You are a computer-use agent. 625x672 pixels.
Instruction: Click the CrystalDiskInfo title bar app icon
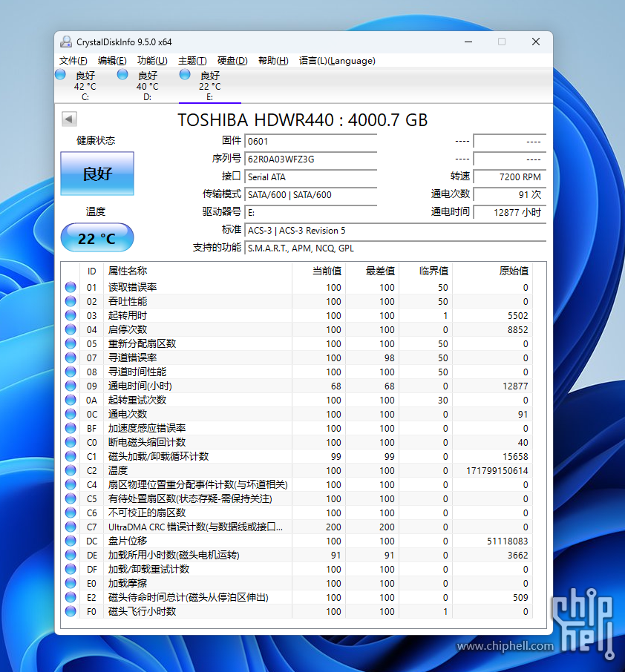(66, 42)
